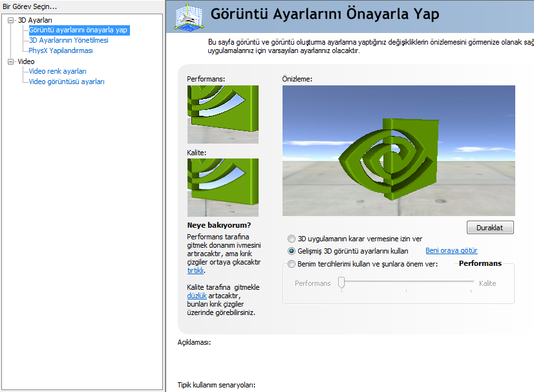Click the Performans label left of the slider
534x392 pixels.
click(x=313, y=283)
